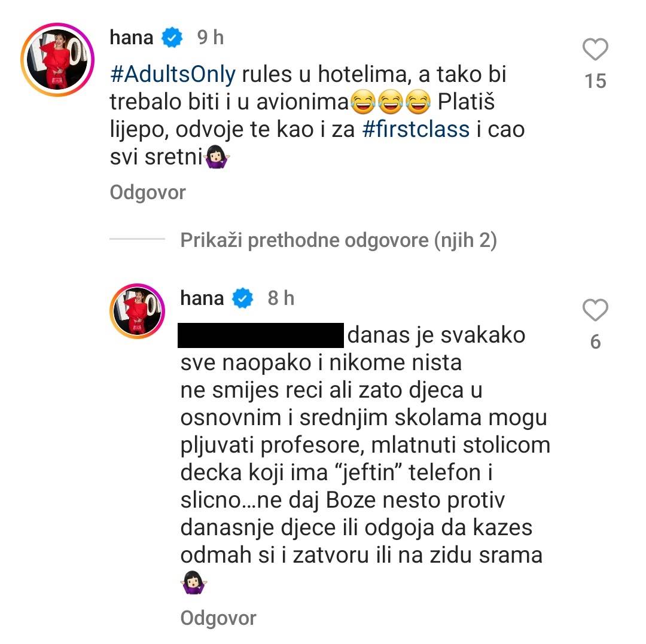
Task: Click the laughing emojis in the top comment
Action: (x=391, y=103)
